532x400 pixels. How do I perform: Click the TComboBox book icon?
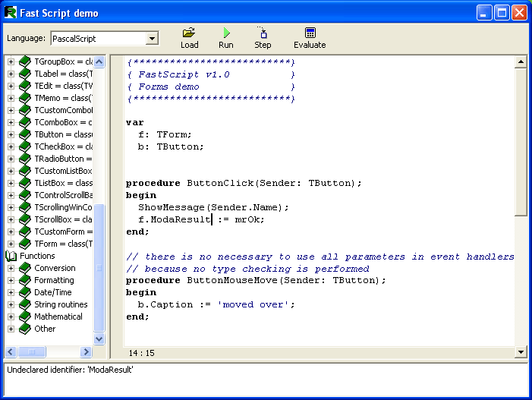(25, 122)
